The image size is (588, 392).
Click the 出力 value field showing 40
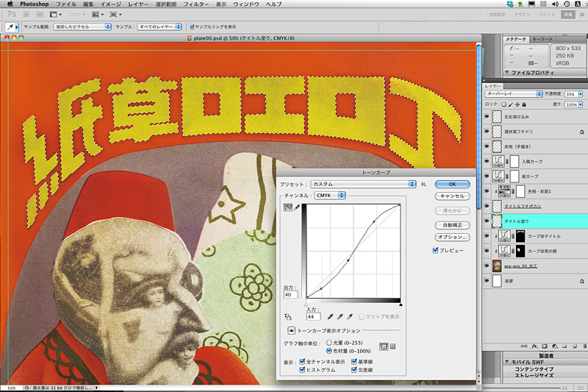(x=290, y=294)
